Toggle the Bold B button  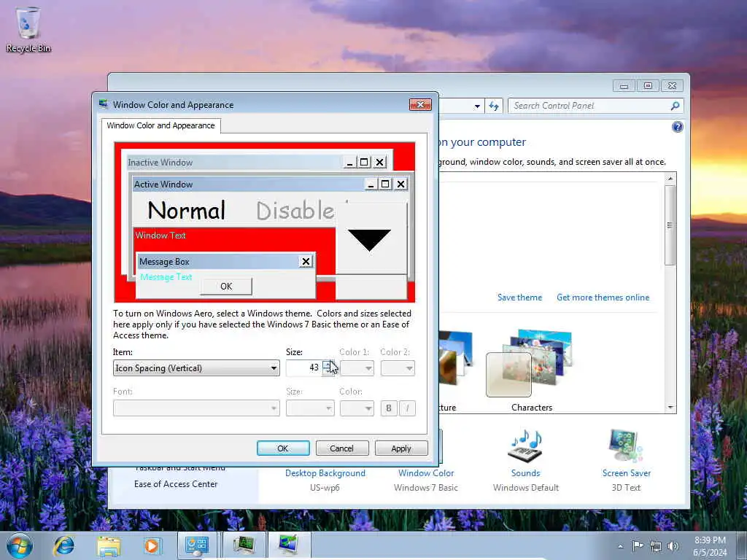pos(389,408)
